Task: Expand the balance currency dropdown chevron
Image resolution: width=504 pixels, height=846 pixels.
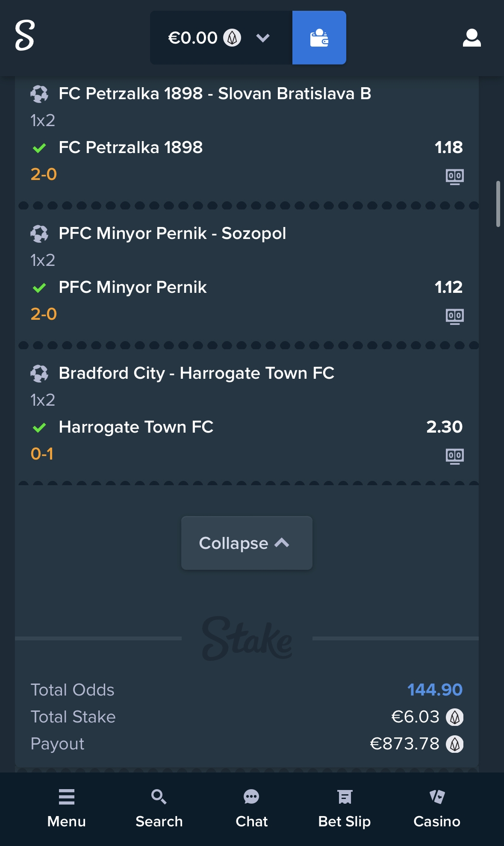Action: tap(262, 38)
